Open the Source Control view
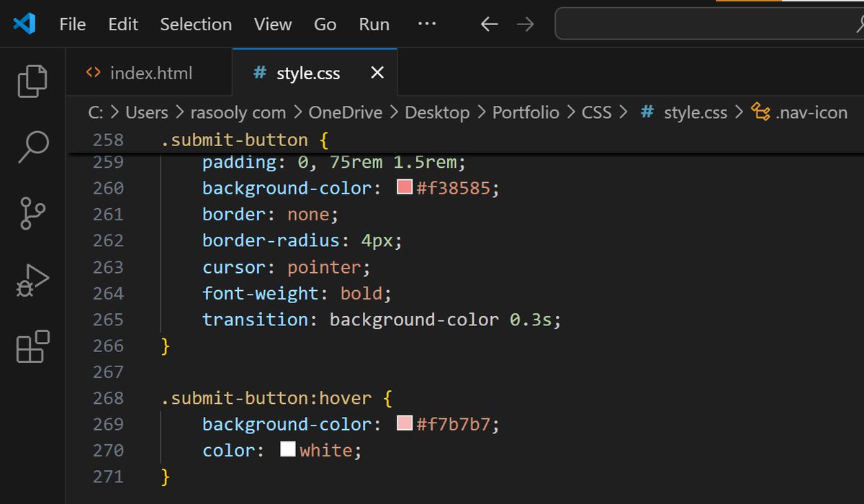Screen dimensions: 864x504 pyautogui.click(x=32, y=213)
